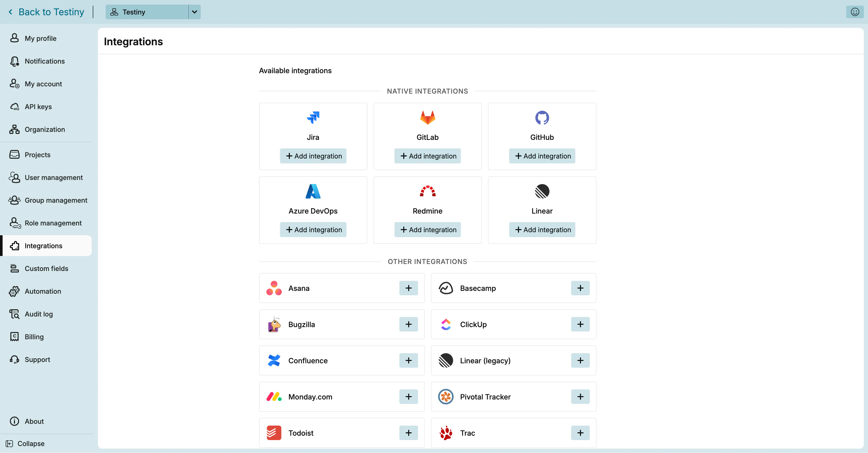
Task: Click the 'Pivotal Tracker' integration name
Action: 485,397
